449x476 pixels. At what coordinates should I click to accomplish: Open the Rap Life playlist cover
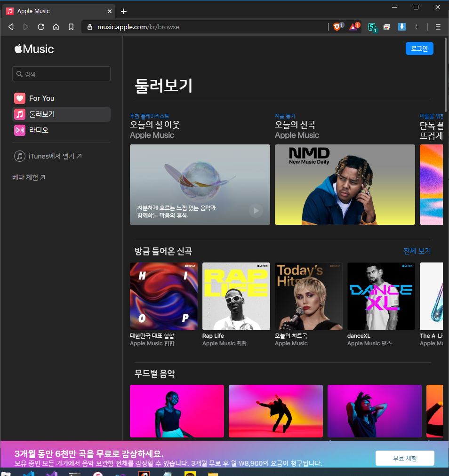[x=236, y=296]
